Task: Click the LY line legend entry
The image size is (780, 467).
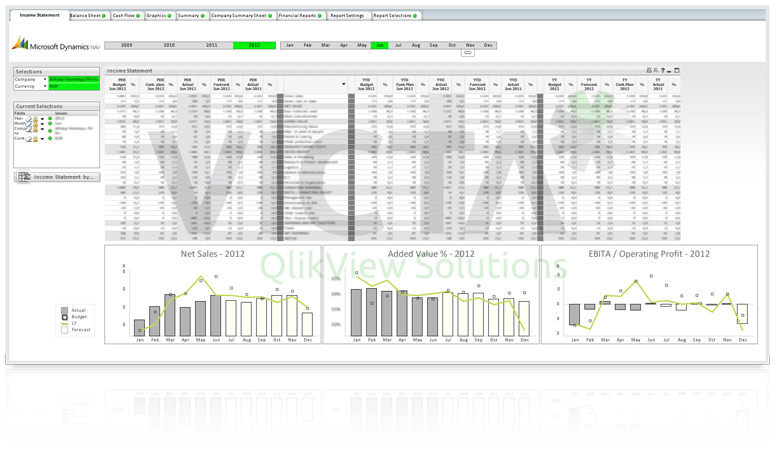Action: click(69, 323)
